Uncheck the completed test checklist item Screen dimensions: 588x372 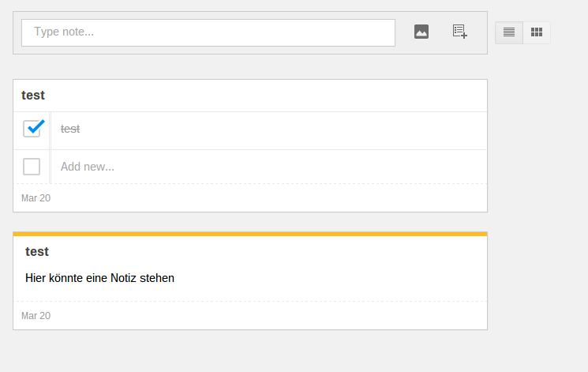click(32, 129)
